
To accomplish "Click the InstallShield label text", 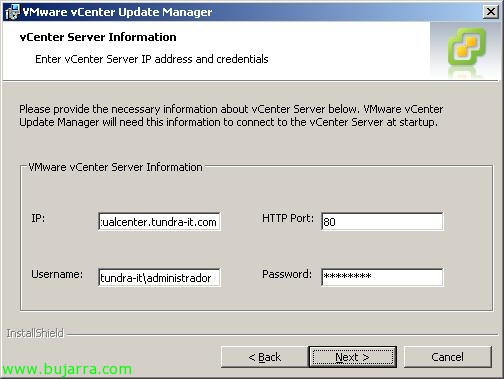I will coord(35,333).
